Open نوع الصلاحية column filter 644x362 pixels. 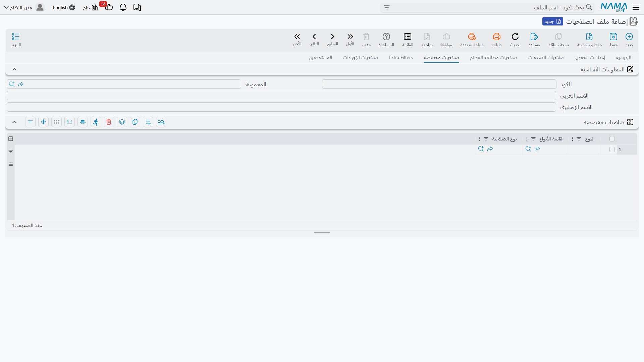pos(486,139)
